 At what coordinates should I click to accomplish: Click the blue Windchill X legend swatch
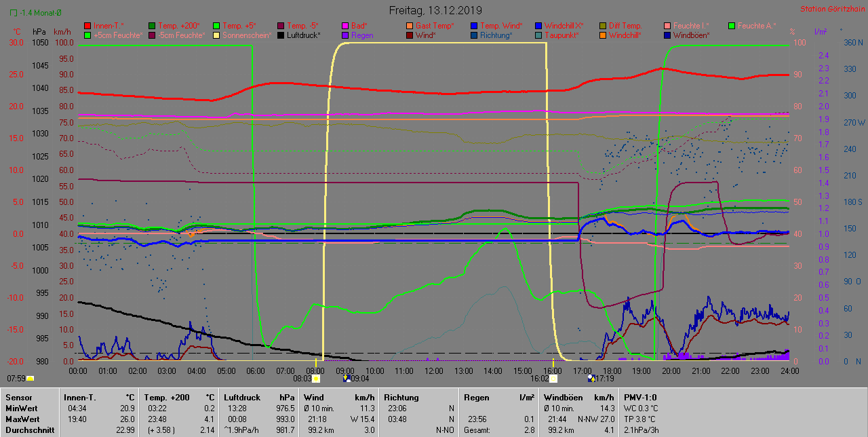tap(538, 26)
